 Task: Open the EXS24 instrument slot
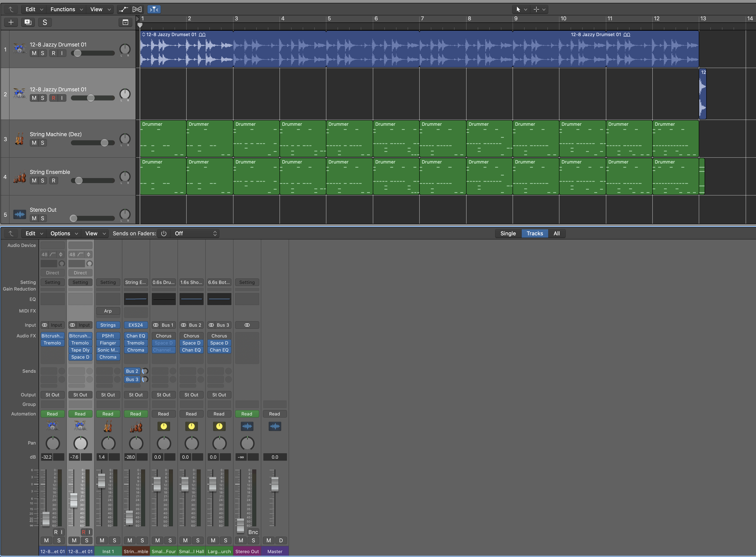pos(136,325)
